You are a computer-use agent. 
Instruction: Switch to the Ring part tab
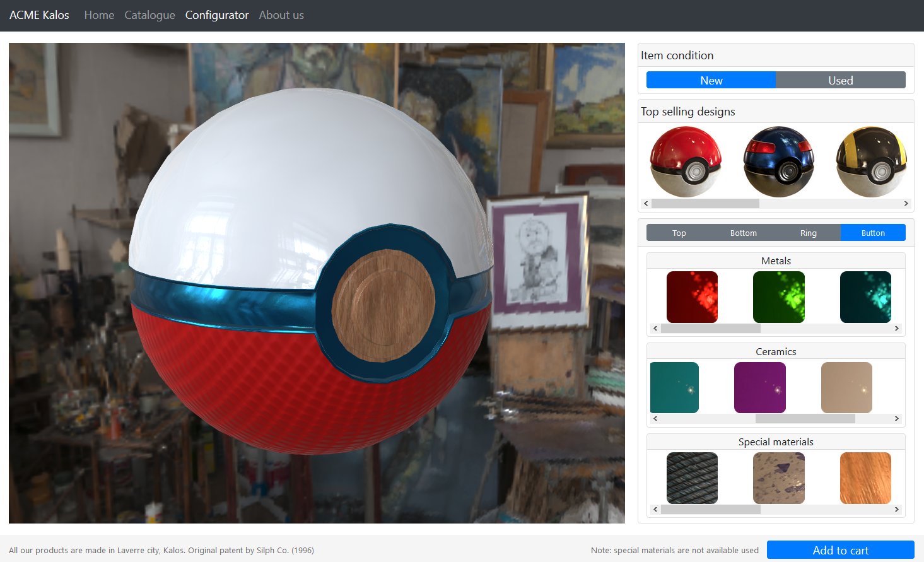pyautogui.click(x=809, y=233)
